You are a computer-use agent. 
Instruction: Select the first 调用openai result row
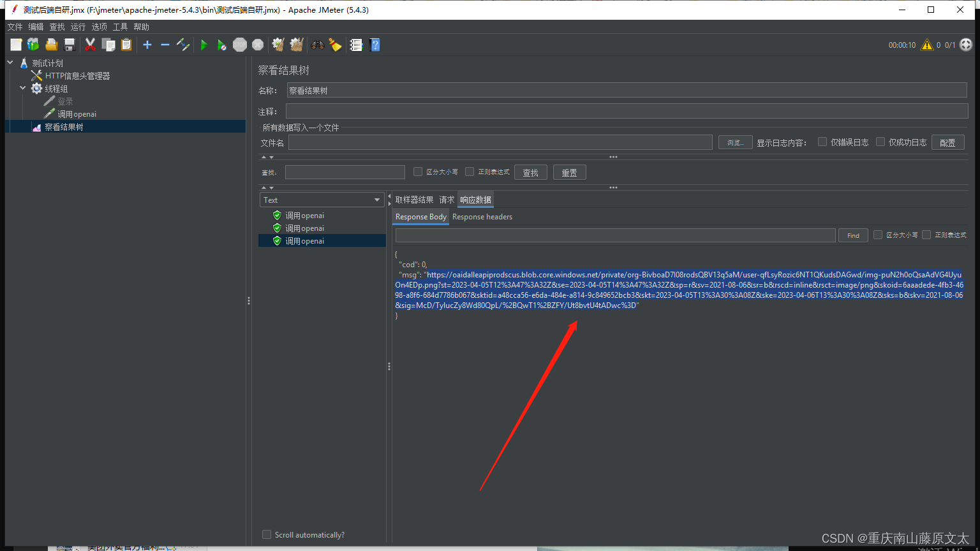point(322,216)
